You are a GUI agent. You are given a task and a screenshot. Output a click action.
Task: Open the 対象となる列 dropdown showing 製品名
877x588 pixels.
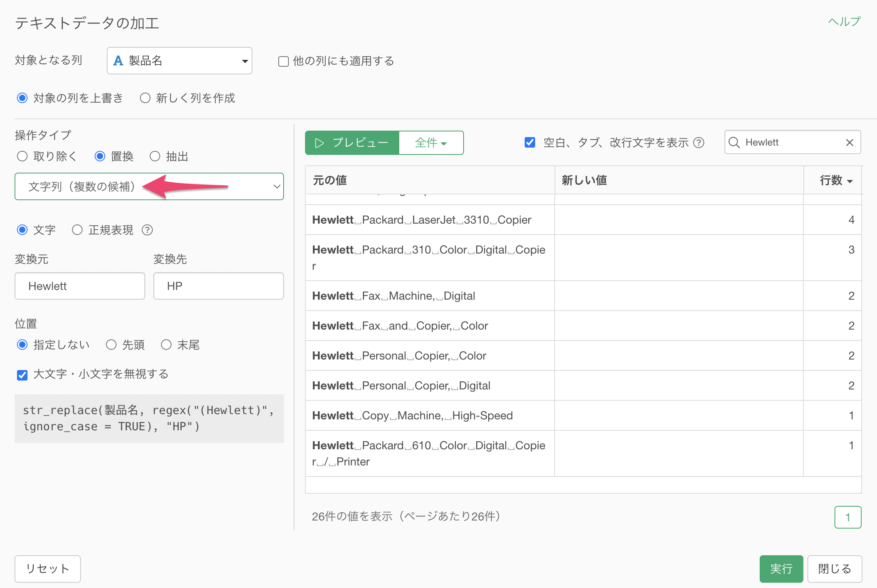(180, 61)
